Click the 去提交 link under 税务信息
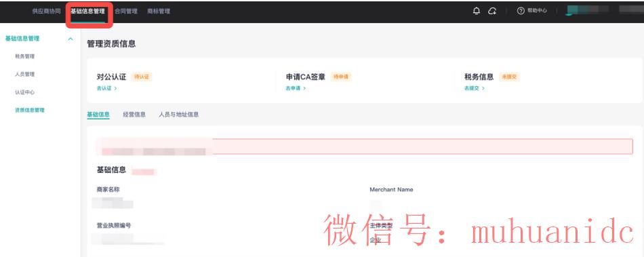The width and height of the screenshot is (644, 257). 475,88
